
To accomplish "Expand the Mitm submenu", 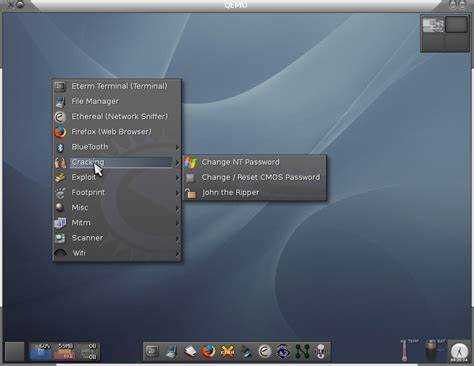I will point(117,223).
